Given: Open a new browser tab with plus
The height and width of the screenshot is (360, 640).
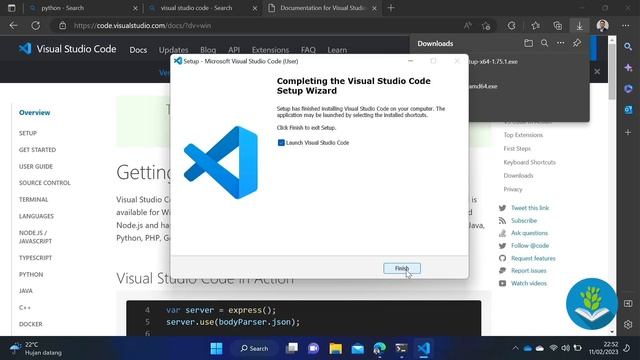Looking at the screenshot, I should pyautogui.click(x=391, y=8).
